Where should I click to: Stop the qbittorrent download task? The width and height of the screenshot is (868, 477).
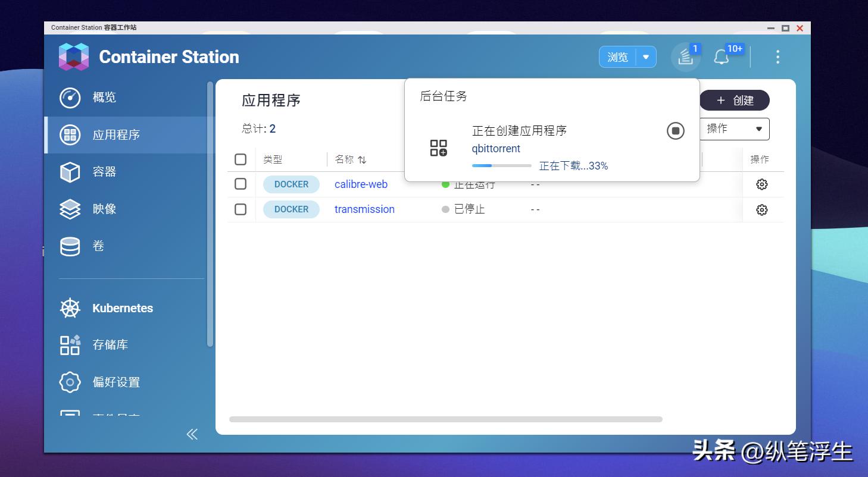pyautogui.click(x=675, y=131)
